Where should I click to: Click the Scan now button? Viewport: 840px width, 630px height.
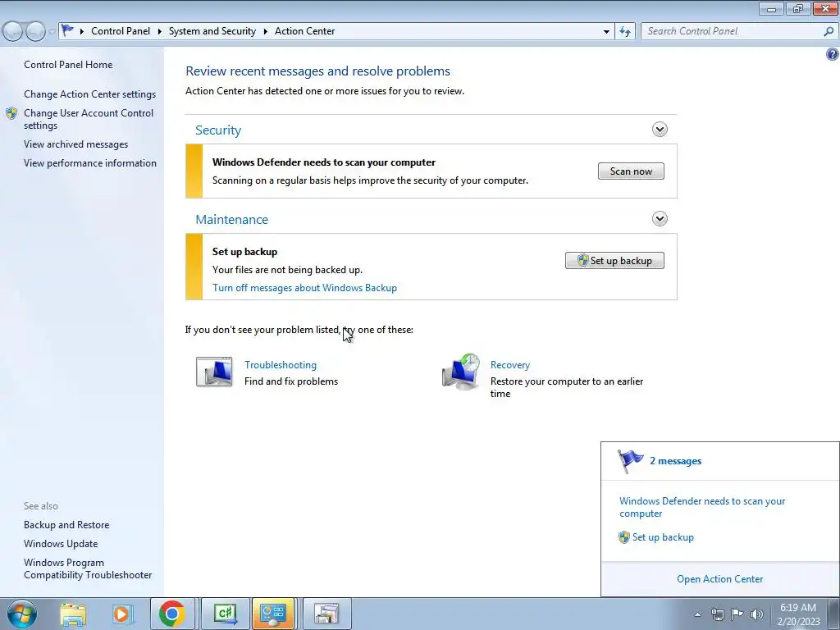(631, 171)
